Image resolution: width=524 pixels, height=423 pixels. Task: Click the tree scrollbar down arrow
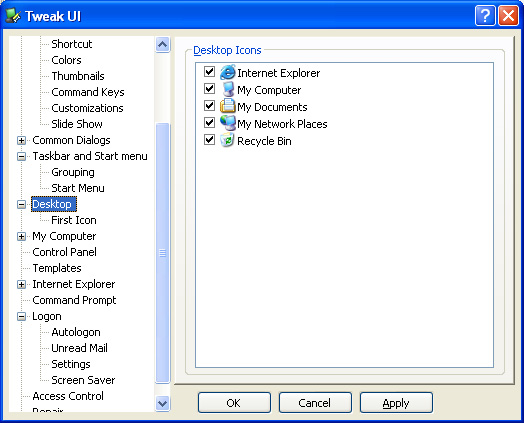click(x=163, y=404)
